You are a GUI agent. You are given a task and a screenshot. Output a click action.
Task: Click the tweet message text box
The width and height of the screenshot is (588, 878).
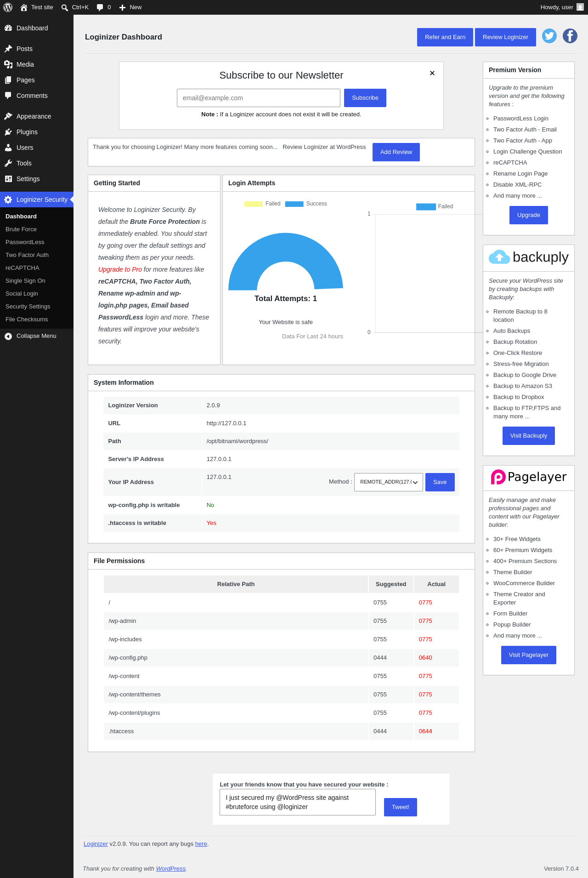298,802
